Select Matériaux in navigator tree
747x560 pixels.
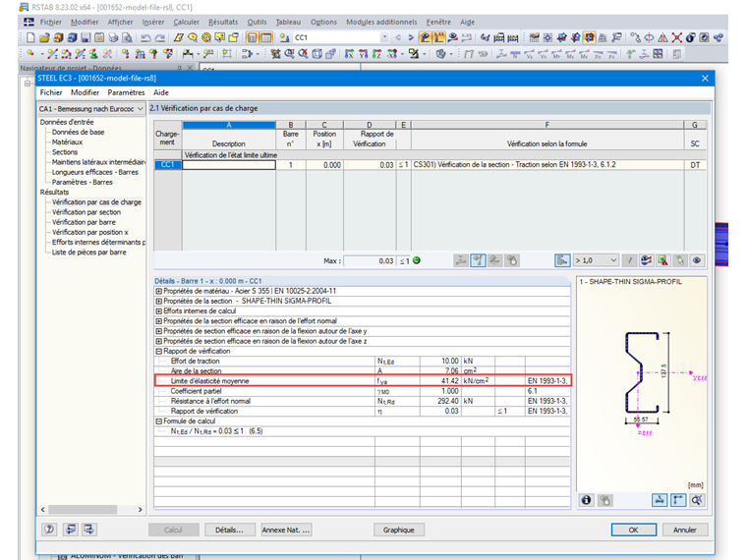[67, 141]
